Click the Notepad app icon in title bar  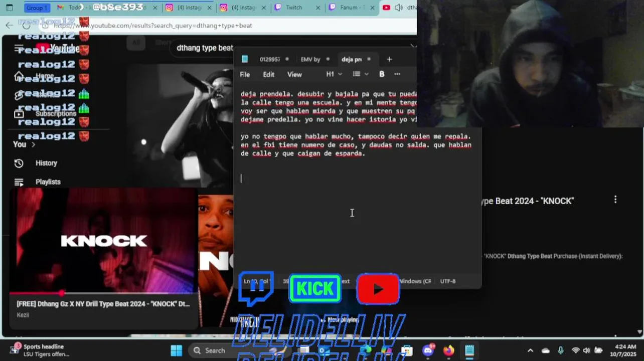click(x=245, y=59)
